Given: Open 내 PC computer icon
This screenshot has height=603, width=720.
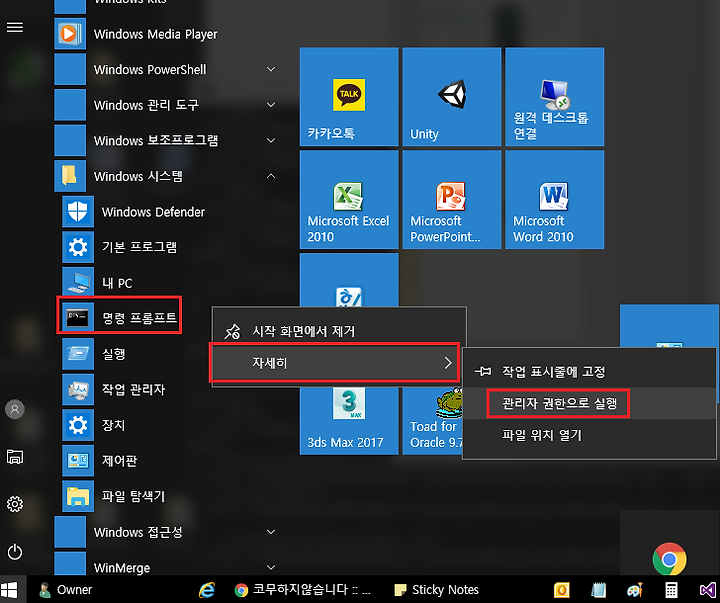Looking at the screenshot, I should (x=78, y=282).
